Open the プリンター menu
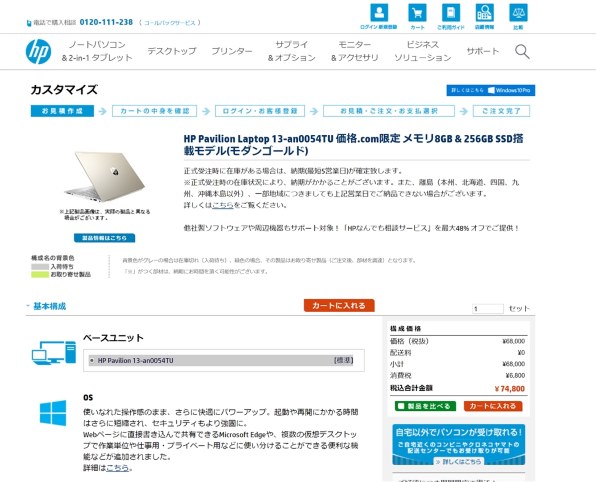 click(x=232, y=51)
